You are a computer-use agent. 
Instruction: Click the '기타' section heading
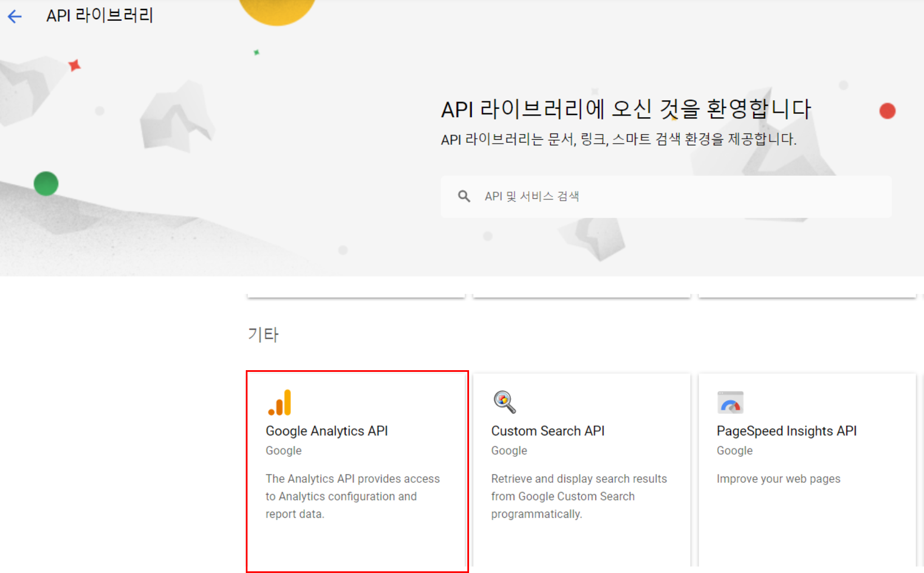tap(263, 335)
